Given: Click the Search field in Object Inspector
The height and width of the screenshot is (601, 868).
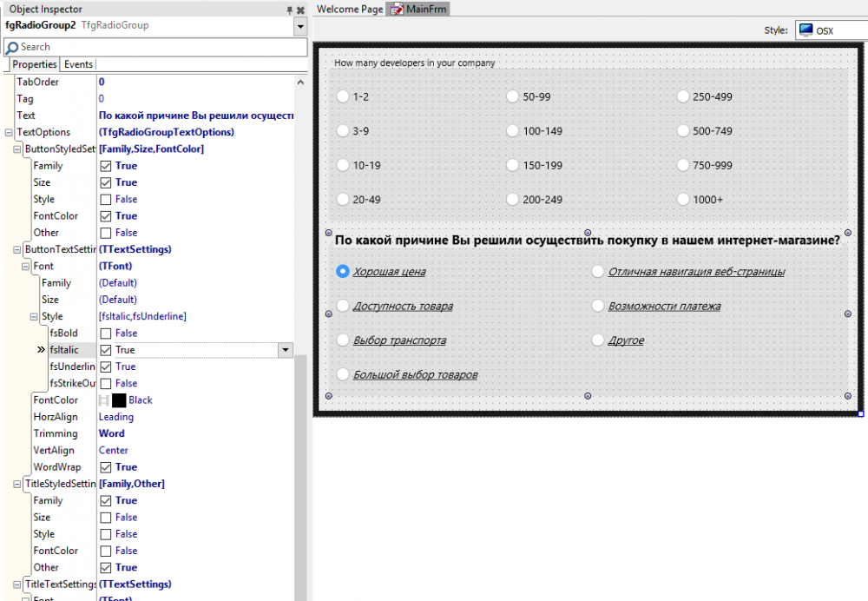Looking at the screenshot, I should point(155,48).
